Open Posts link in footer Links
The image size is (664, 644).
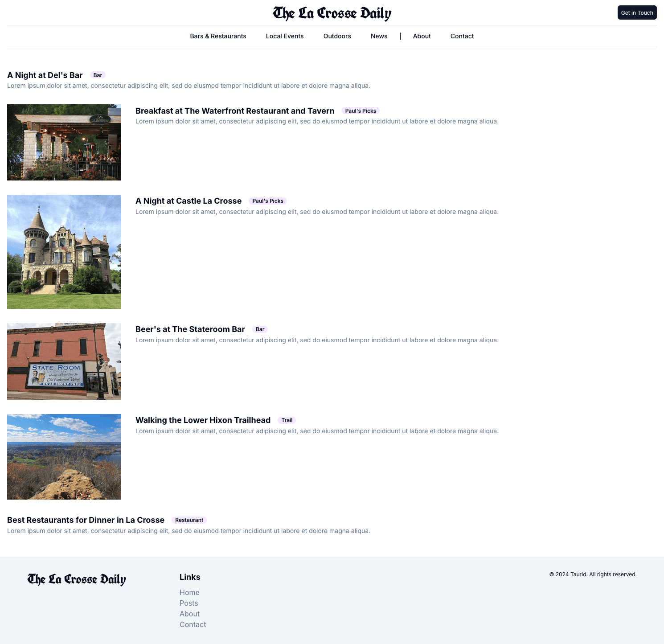click(x=189, y=603)
